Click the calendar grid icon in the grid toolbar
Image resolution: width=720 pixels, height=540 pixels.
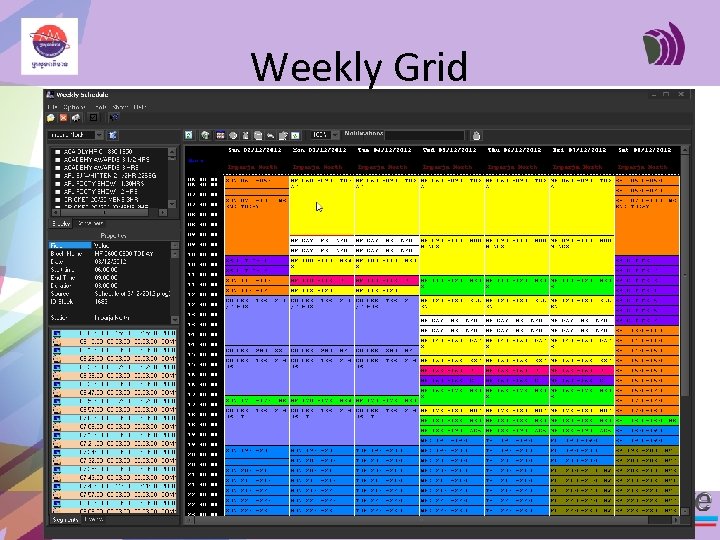221,135
